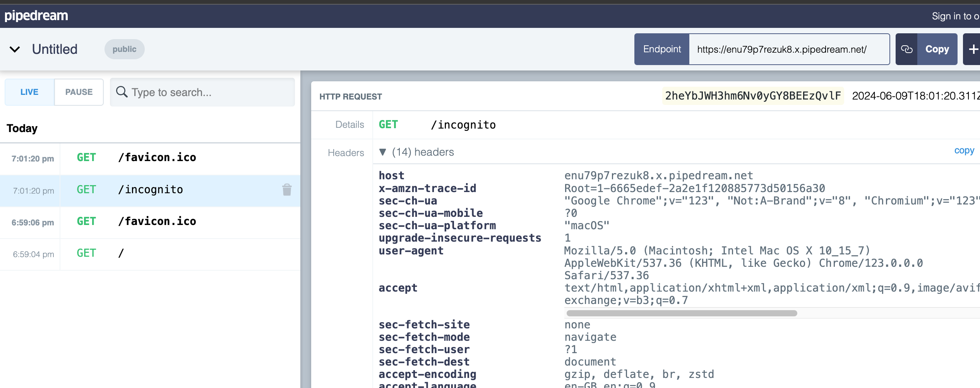The image size is (980, 388).
Task: Click the Sign in link
Action: click(954, 16)
